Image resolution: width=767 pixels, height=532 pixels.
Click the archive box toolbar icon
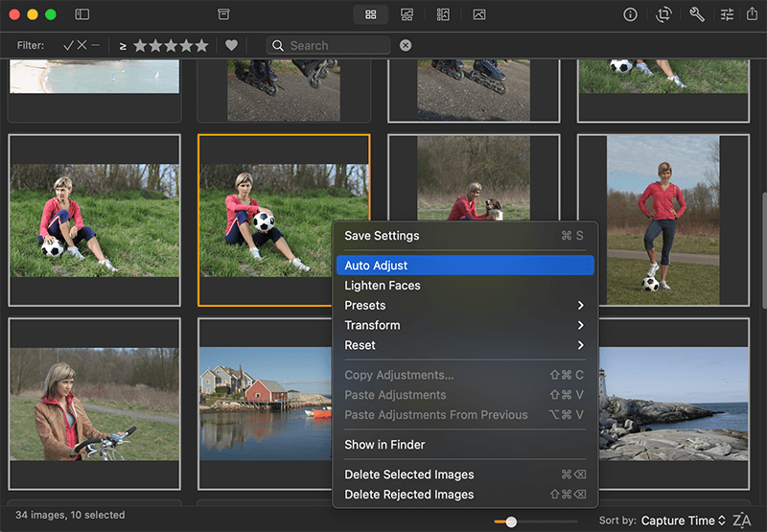223,14
